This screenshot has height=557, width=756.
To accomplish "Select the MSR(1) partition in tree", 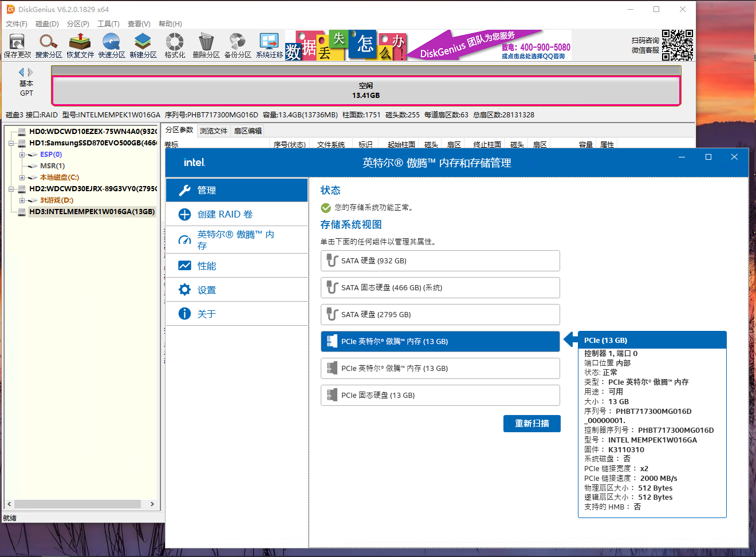I will (52, 166).
